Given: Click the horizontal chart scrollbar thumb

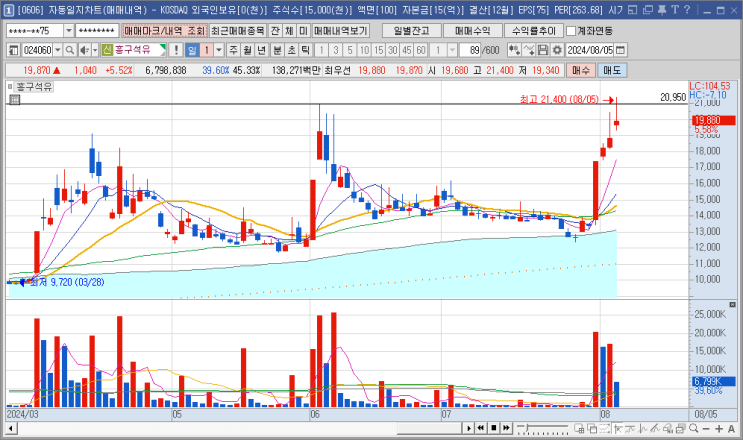Looking at the screenshot, I should 429,429.
